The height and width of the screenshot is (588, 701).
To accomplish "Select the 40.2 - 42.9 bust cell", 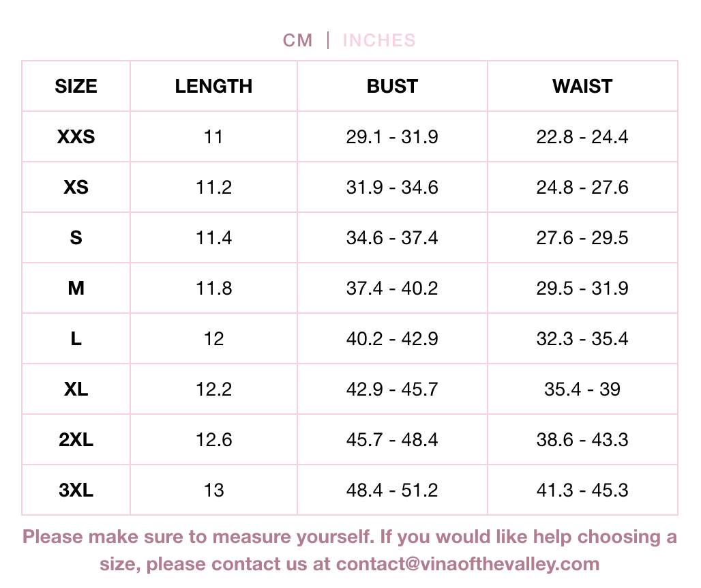I will (x=392, y=339).
